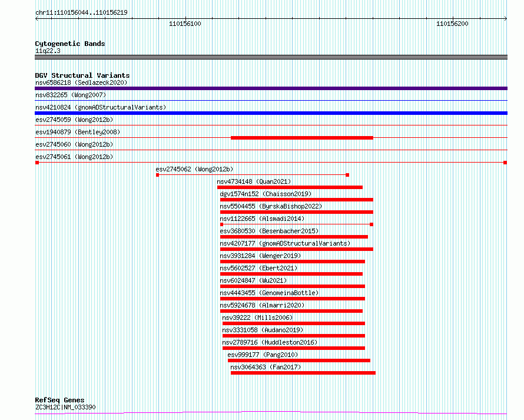The image size is (524, 420).
Task: Select the red nsv5602527 variant bar
Action: coord(291,274)
